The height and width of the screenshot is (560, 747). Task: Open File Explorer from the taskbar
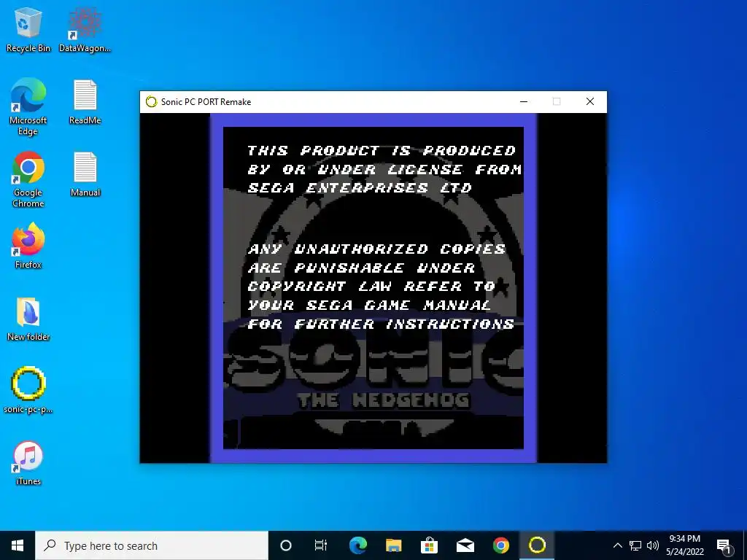(x=393, y=545)
